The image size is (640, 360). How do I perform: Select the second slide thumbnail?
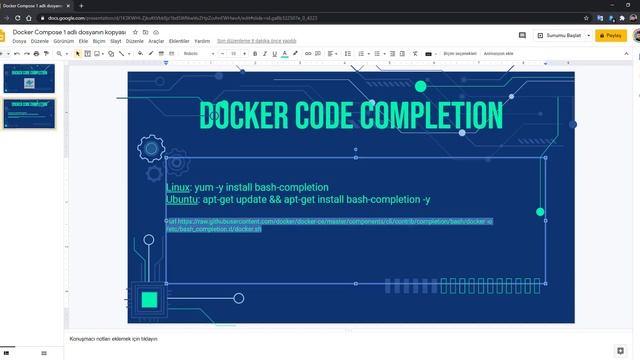click(29, 114)
